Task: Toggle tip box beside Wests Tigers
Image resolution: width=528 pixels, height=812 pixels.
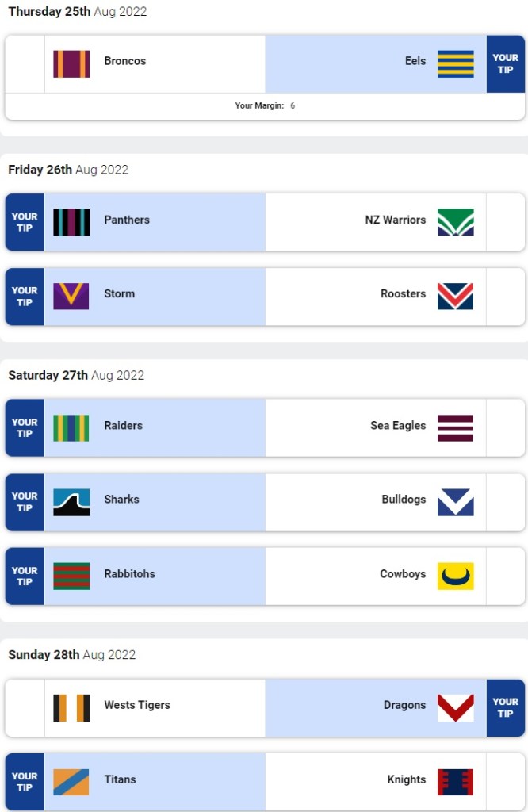Action: (25, 707)
